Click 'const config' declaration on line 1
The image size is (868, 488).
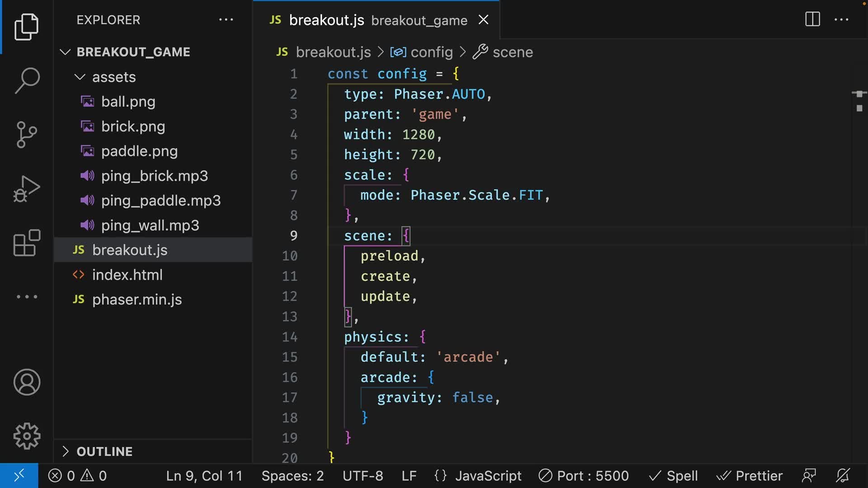[x=377, y=74]
